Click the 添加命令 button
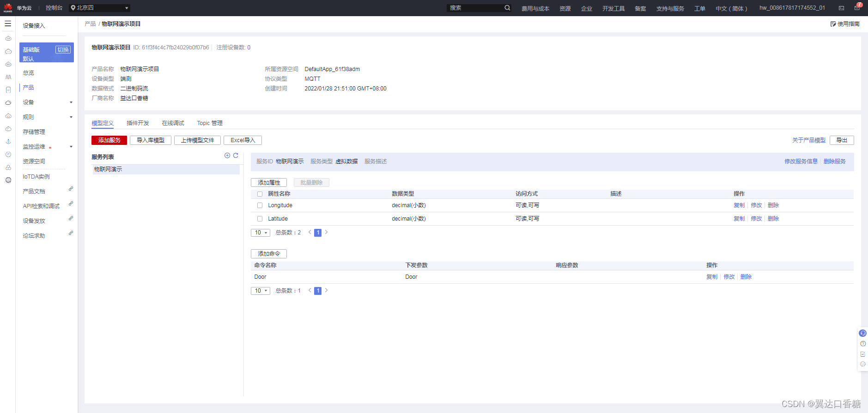The image size is (868, 413). coord(269,254)
